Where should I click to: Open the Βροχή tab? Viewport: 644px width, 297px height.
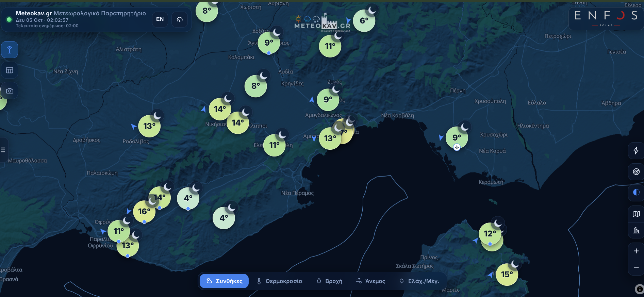[x=329, y=281]
